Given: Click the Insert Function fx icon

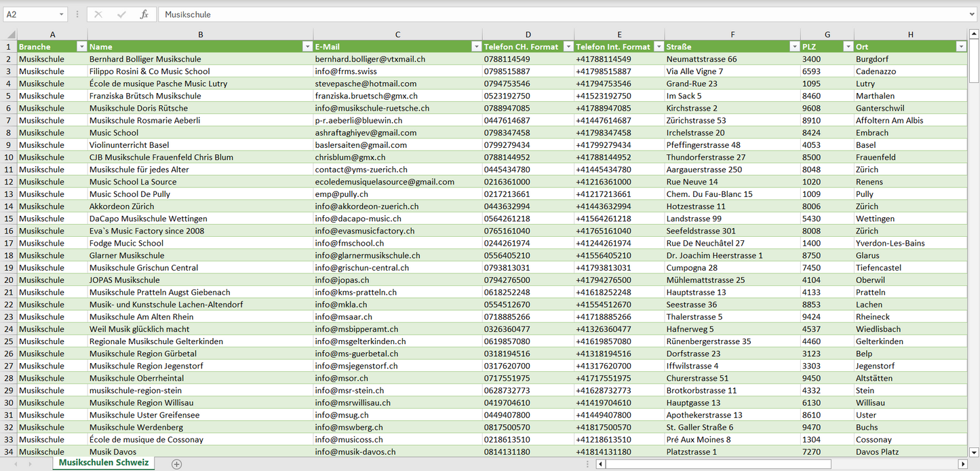Looking at the screenshot, I should [144, 14].
